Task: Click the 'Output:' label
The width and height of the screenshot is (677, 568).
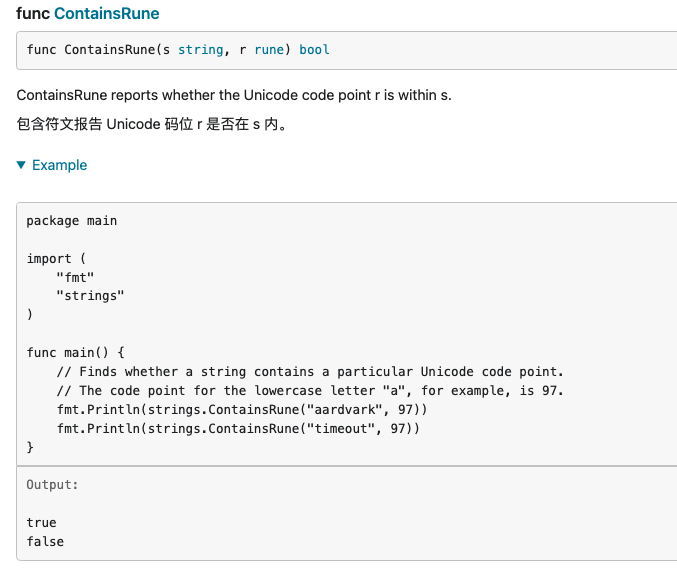Action: [x=52, y=484]
